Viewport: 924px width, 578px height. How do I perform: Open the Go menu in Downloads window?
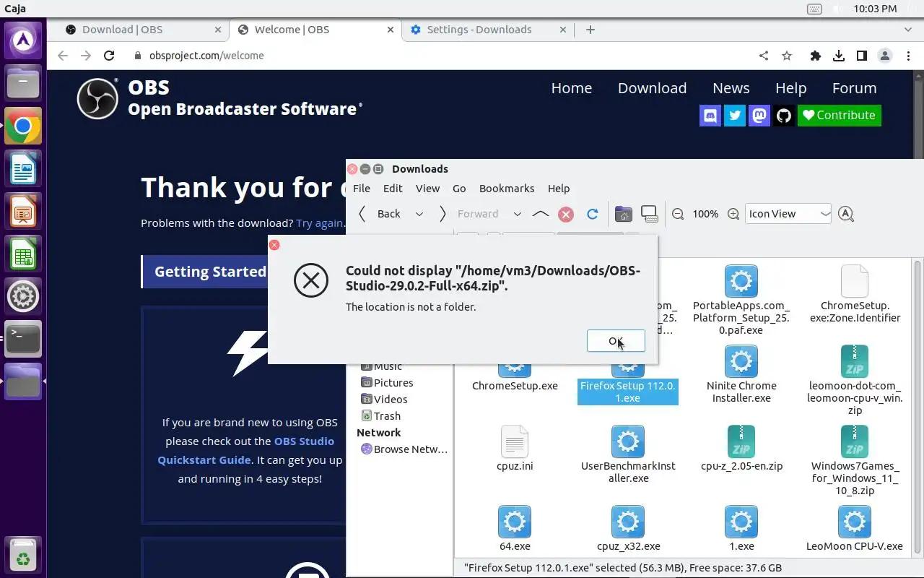pyautogui.click(x=459, y=189)
